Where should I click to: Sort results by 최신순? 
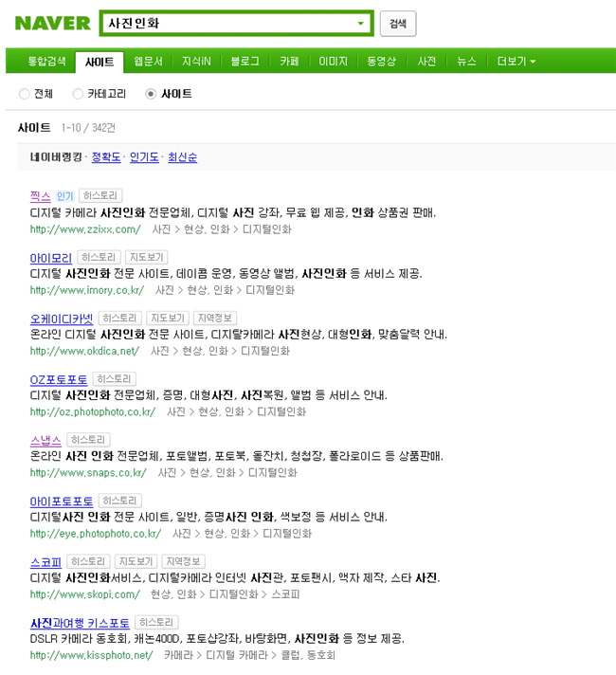(x=183, y=157)
